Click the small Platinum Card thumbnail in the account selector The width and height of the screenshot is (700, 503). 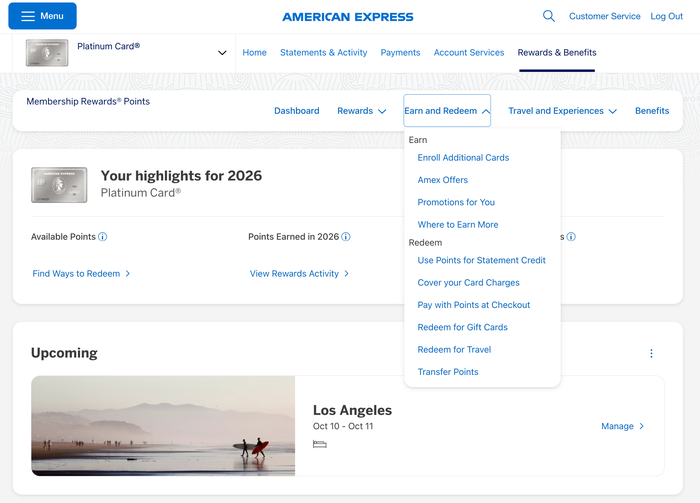(x=47, y=53)
